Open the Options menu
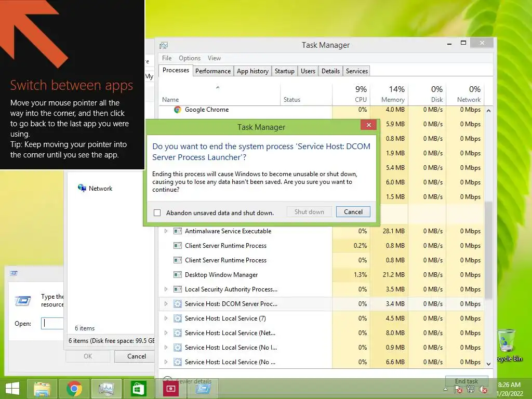532x399 pixels. coord(189,58)
